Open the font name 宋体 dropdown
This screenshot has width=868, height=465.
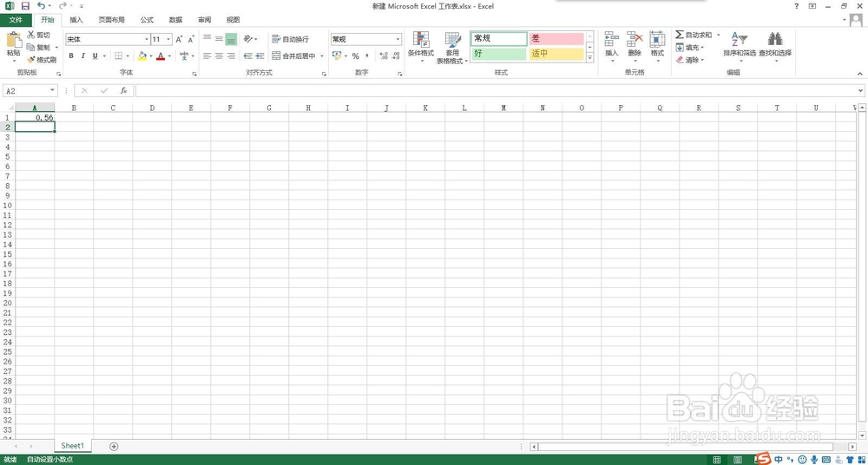pos(147,39)
